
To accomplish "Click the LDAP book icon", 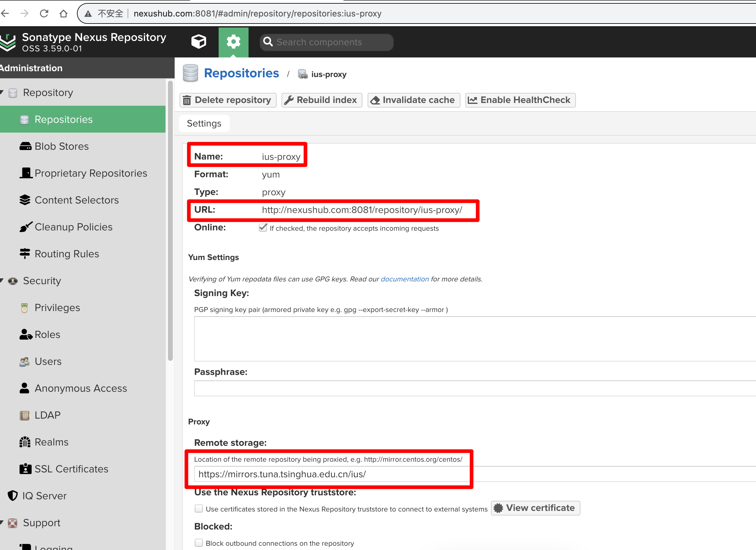I will point(24,415).
